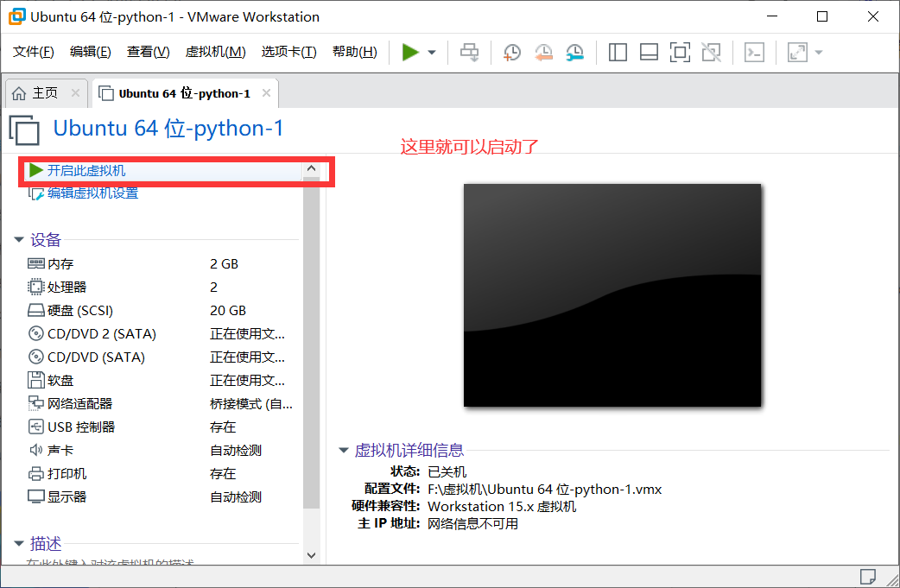Click the 已关机 status value

coord(447,471)
